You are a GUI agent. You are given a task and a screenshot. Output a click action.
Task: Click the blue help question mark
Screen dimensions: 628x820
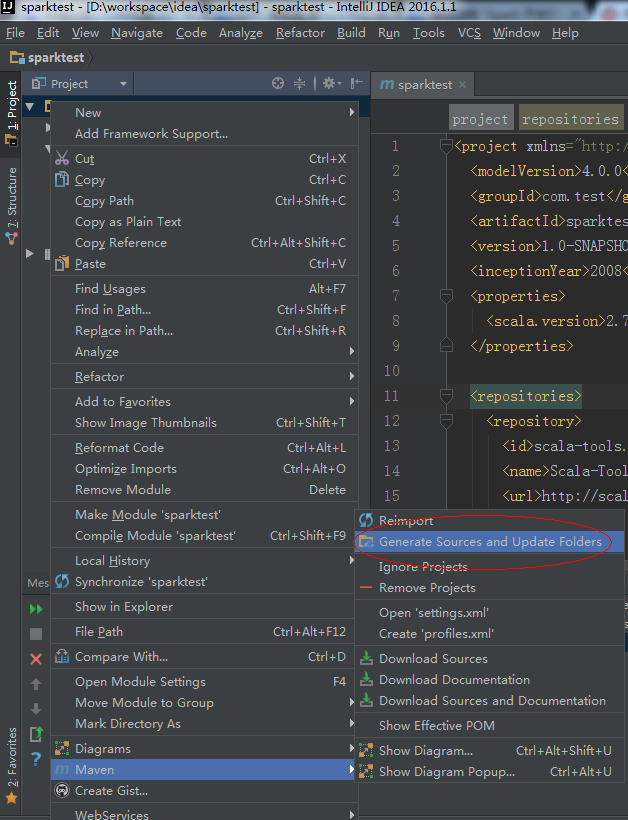[x=36, y=758]
